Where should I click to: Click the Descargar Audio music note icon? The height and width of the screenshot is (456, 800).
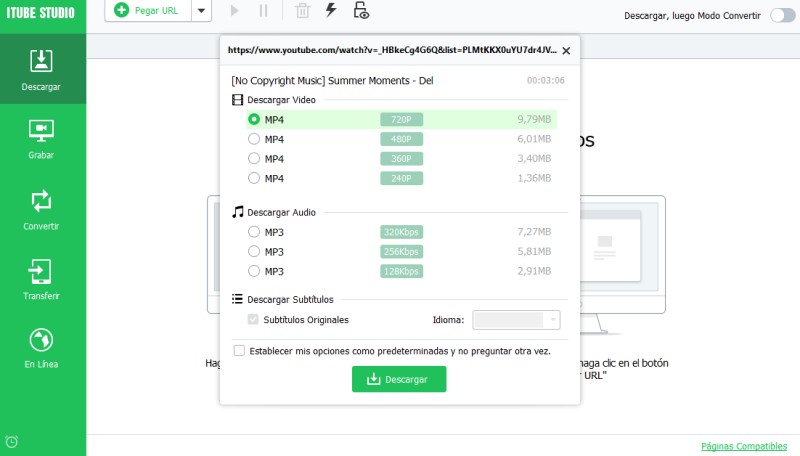tap(237, 212)
